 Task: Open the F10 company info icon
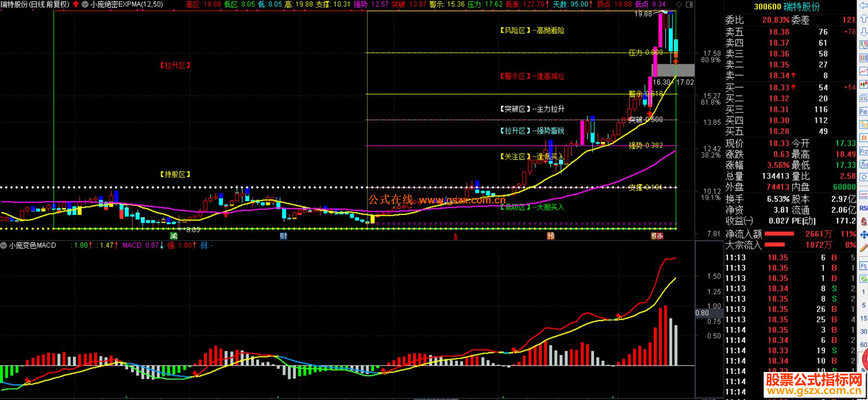863,111
